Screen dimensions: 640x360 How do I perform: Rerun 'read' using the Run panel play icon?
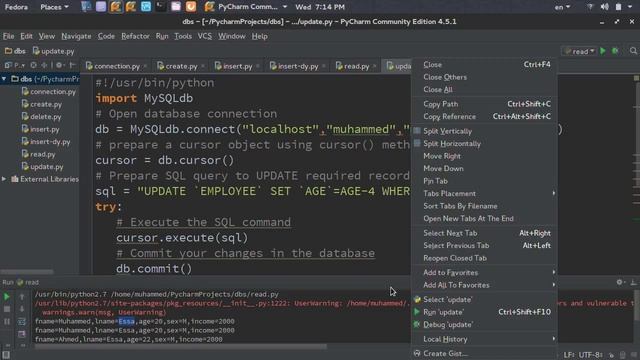pyautogui.click(x=7, y=297)
